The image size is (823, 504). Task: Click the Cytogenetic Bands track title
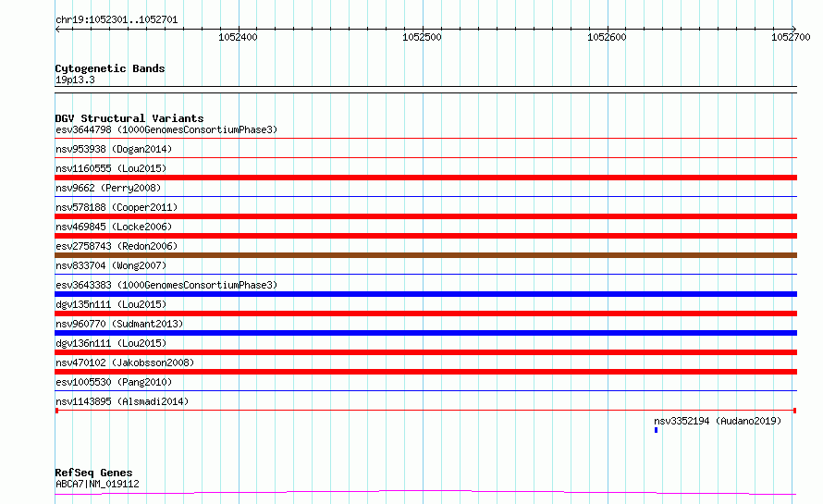click(110, 68)
